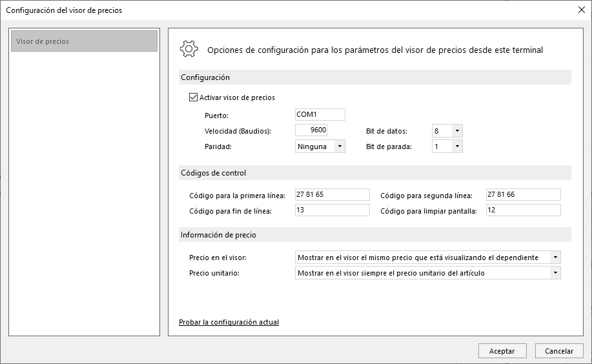Click the Cancelar button
Screen dimensions: 592x364
559,351
